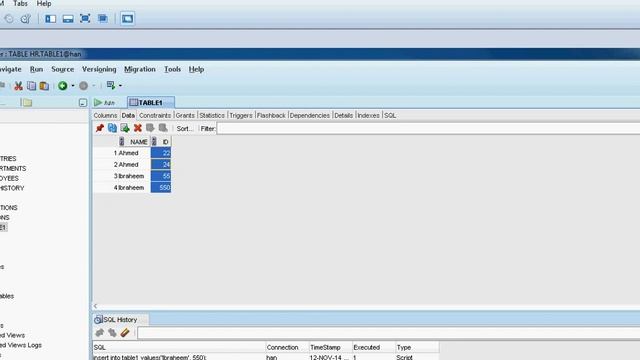Click the Cut scissors icon
The image size is (640, 360).
[18, 86]
